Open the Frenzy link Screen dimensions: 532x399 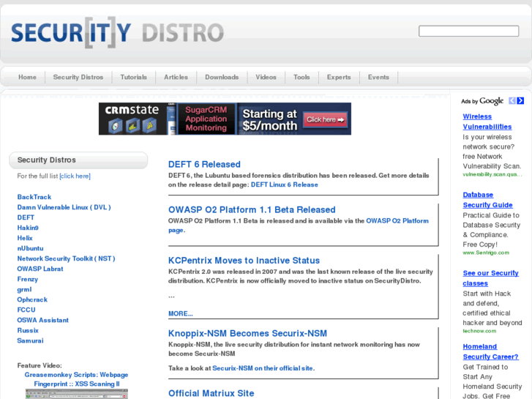[28, 279]
